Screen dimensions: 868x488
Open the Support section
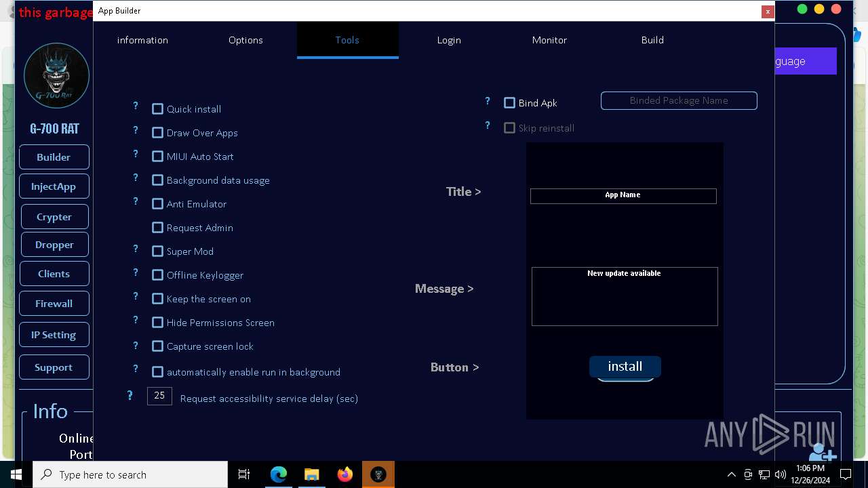tap(54, 367)
